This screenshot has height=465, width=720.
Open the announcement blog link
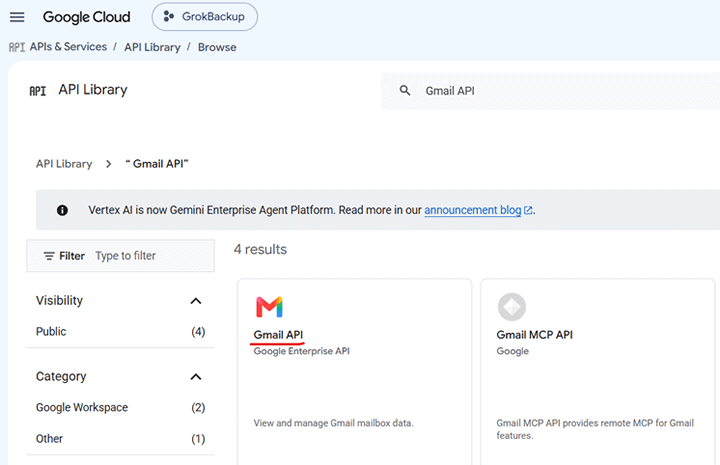(472, 210)
